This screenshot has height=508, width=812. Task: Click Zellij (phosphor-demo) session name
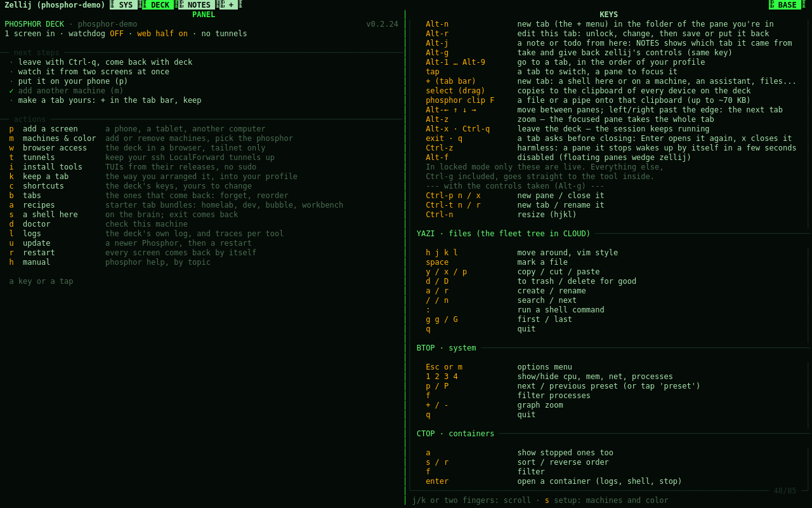pyautogui.click(x=55, y=5)
